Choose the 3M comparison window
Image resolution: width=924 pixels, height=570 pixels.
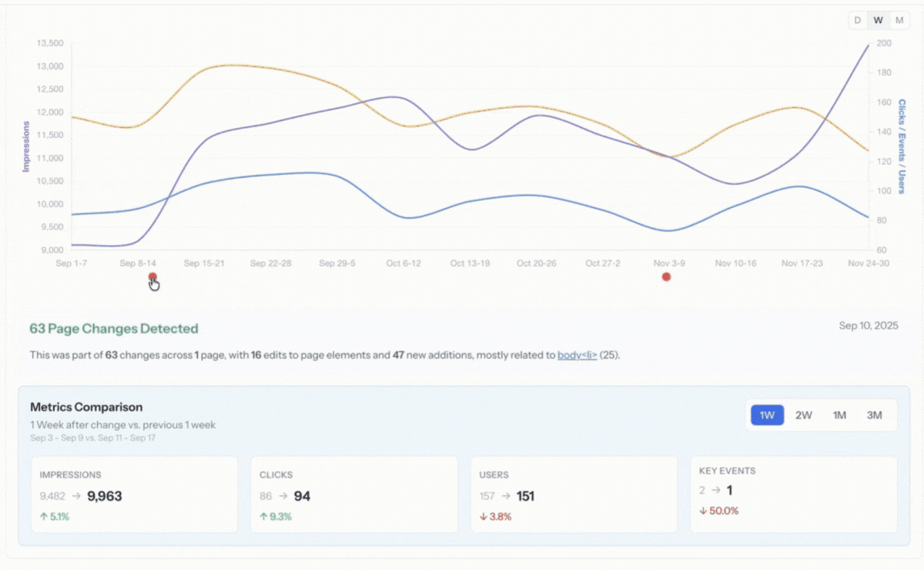click(x=874, y=414)
